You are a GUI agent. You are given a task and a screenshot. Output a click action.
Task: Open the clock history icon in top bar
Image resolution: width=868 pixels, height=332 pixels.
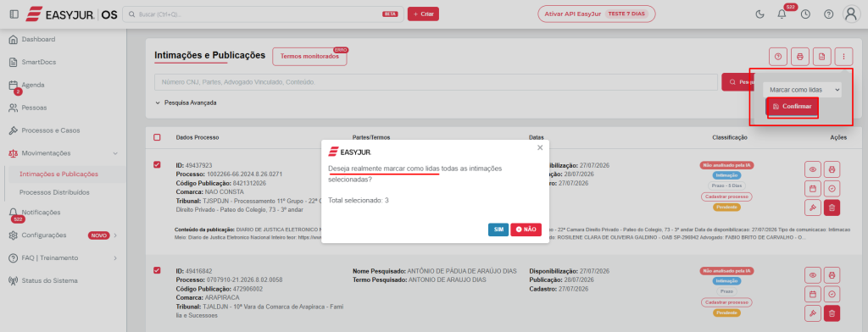[x=805, y=14]
